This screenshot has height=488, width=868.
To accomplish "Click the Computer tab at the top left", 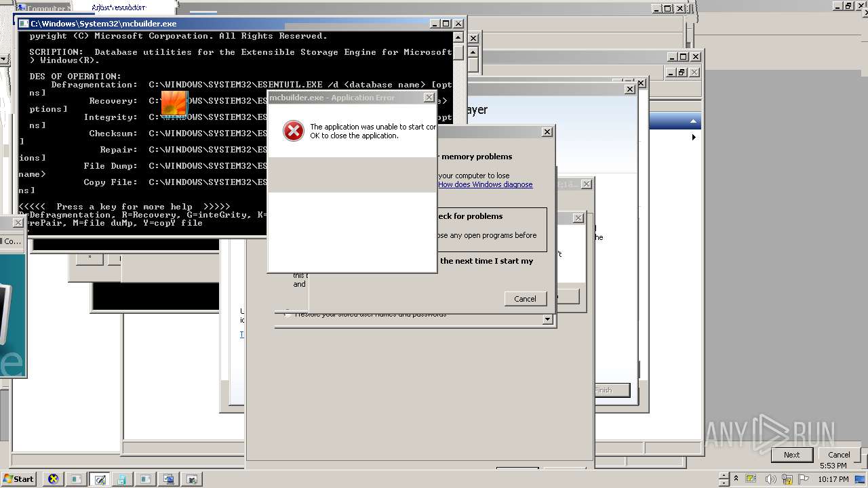I will pos(45,9).
